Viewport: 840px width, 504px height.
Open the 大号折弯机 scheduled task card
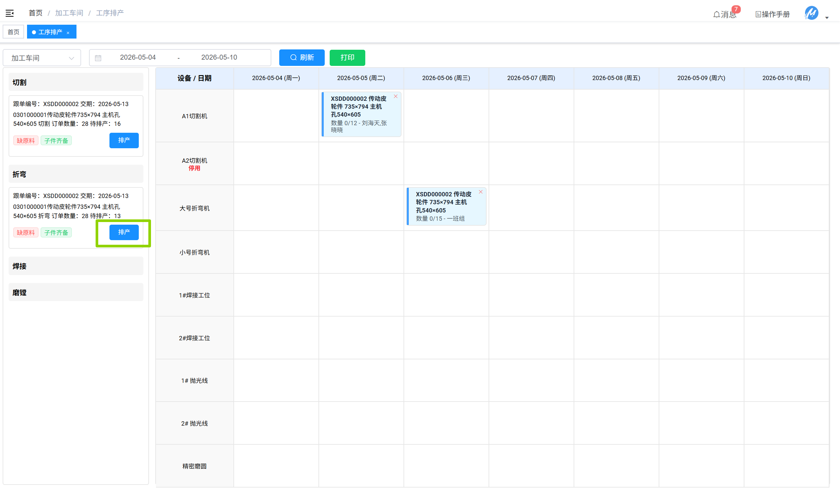(446, 206)
